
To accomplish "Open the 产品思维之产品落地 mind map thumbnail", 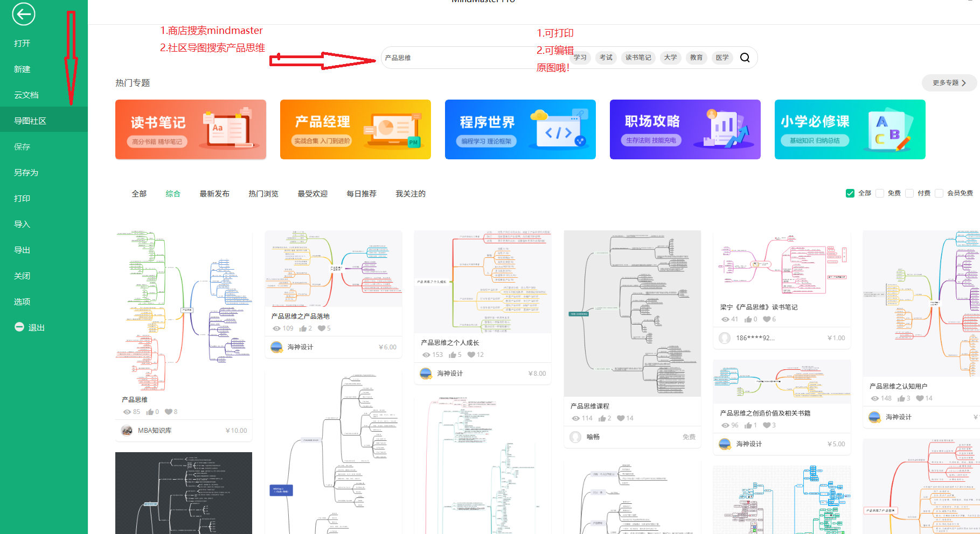I will (333, 269).
